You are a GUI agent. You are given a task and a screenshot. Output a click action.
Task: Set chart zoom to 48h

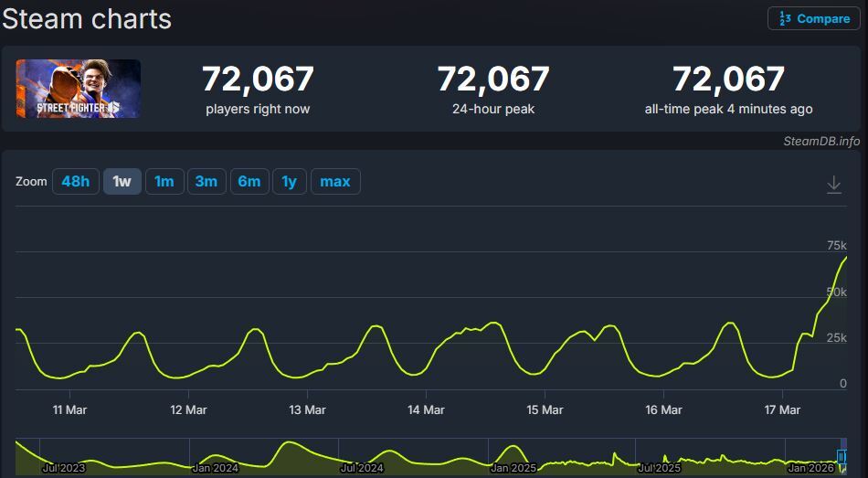(x=75, y=182)
